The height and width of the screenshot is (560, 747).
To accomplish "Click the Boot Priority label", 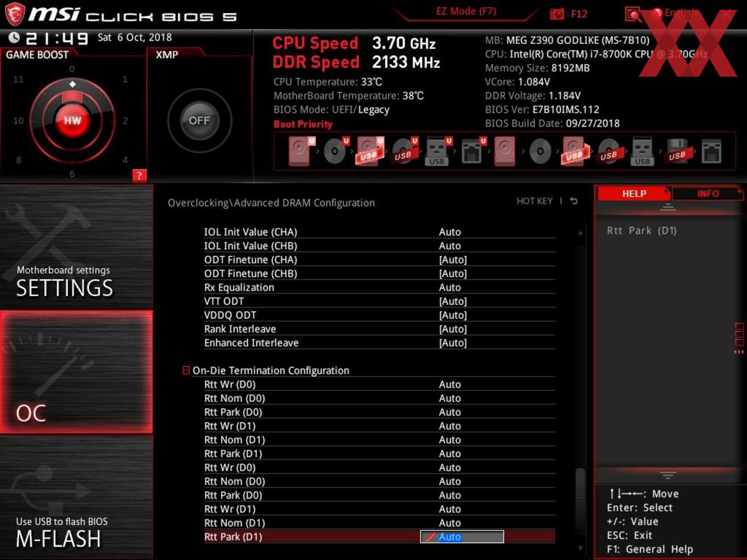I will tap(303, 124).
